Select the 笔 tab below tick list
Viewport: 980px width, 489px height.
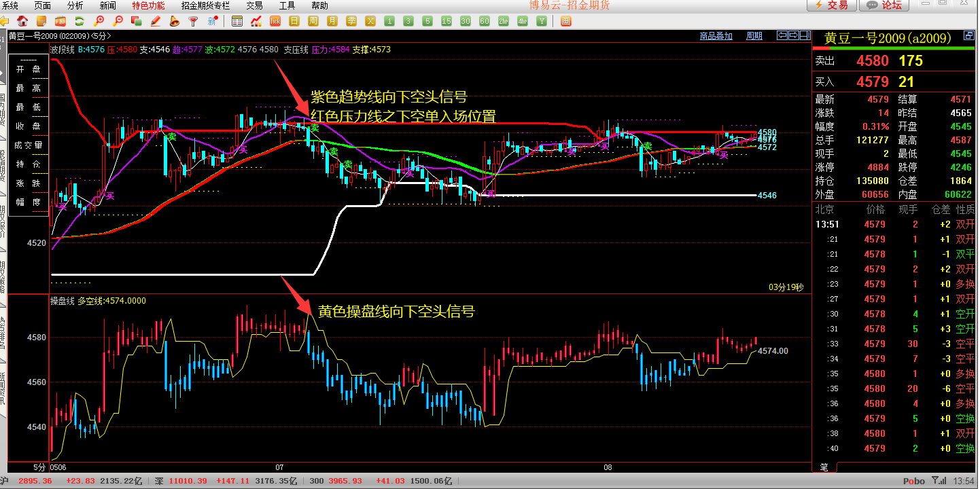[x=824, y=467]
